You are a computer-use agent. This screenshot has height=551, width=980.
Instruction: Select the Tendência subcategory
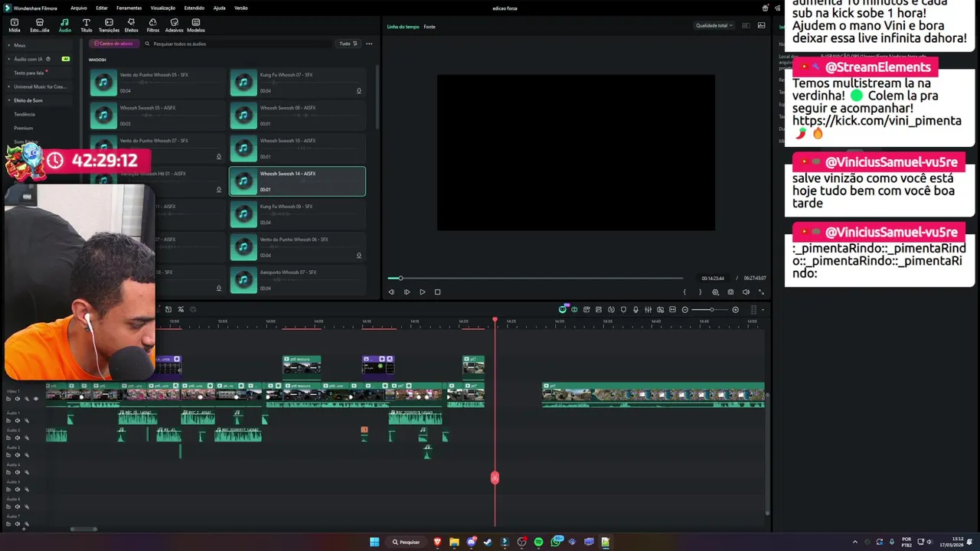tap(24, 114)
